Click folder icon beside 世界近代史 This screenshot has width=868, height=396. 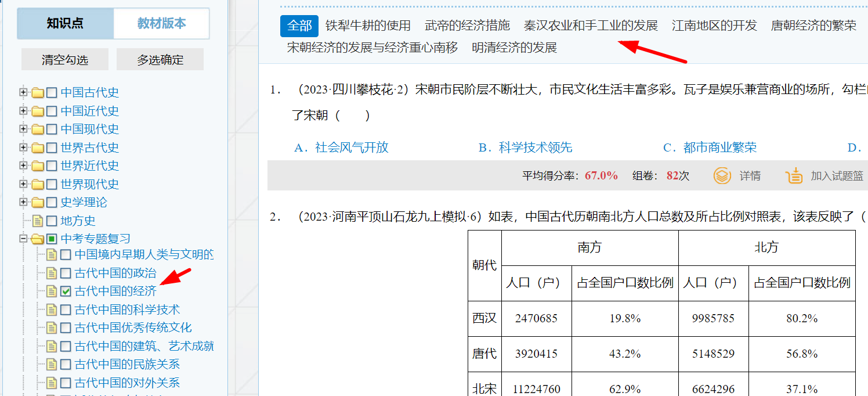coord(38,166)
